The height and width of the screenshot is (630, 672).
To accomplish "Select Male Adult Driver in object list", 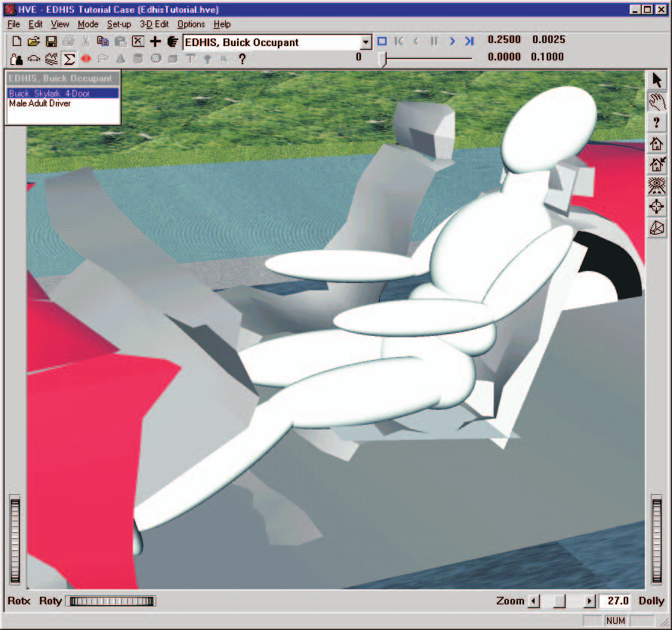I will click(x=40, y=103).
